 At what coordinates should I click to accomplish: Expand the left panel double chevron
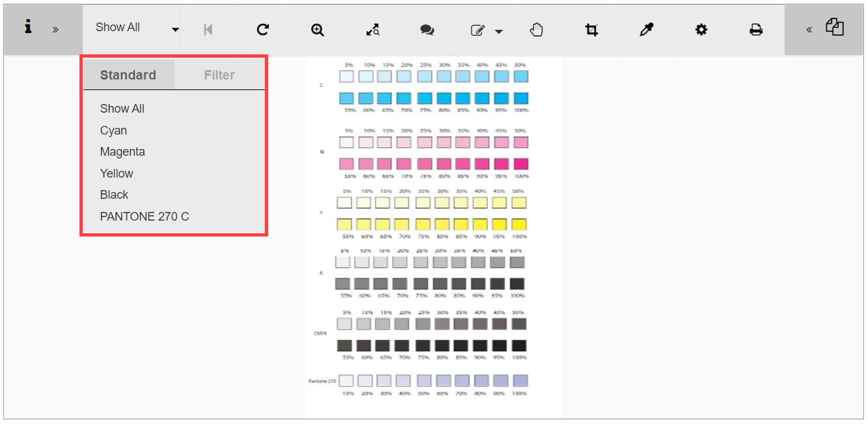pos(56,30)
